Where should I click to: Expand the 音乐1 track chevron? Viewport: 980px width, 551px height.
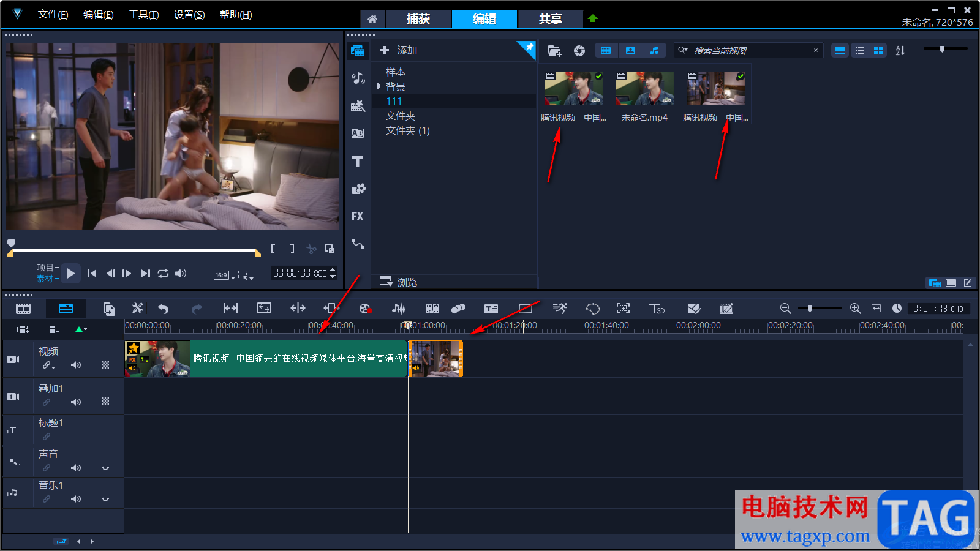pyautogui.click(x=105, y=500)
